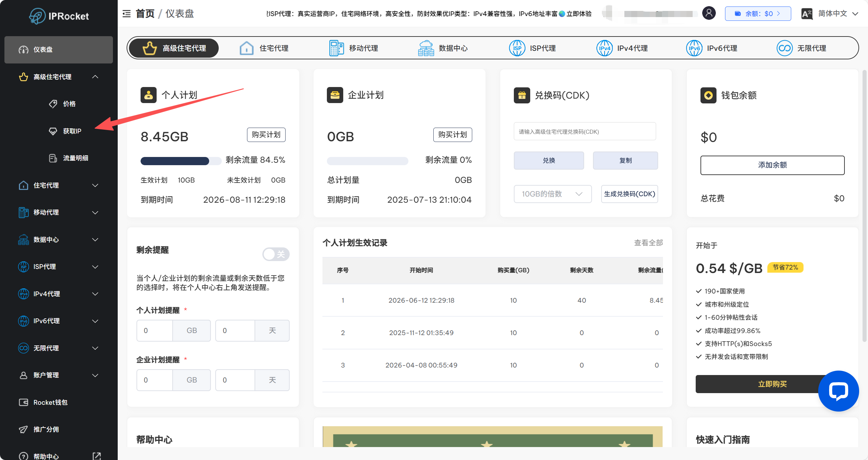The image size is (868, 460).
Task: Click the 推广分佣 paper plane icon
Action: (23, 429)
